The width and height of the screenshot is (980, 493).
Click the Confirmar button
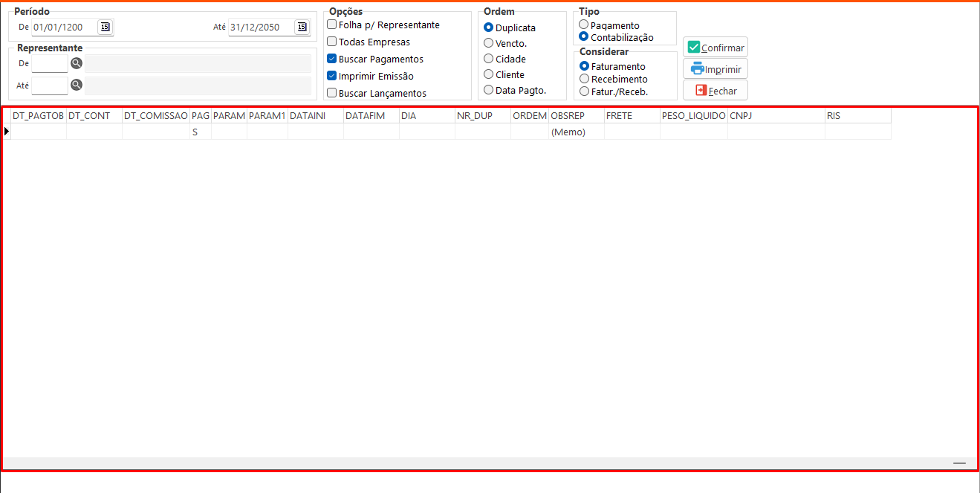(x=715, y=48)
